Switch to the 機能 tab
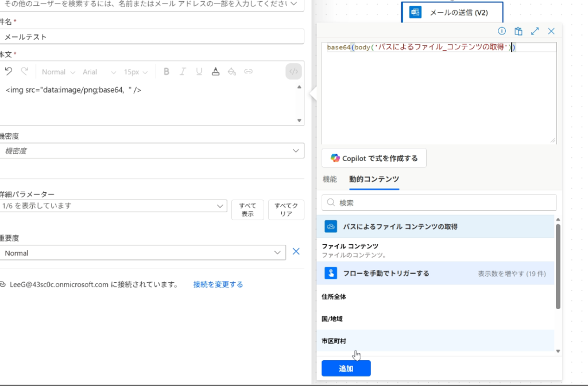588x386 pixels. [x=330, y=179]
